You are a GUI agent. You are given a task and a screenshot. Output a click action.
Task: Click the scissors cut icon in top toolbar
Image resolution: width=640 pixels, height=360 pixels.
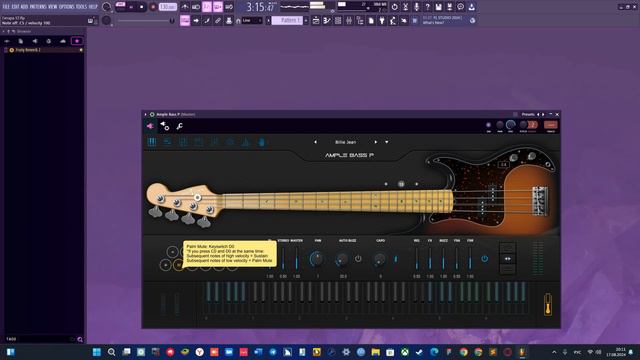[405, 7]
